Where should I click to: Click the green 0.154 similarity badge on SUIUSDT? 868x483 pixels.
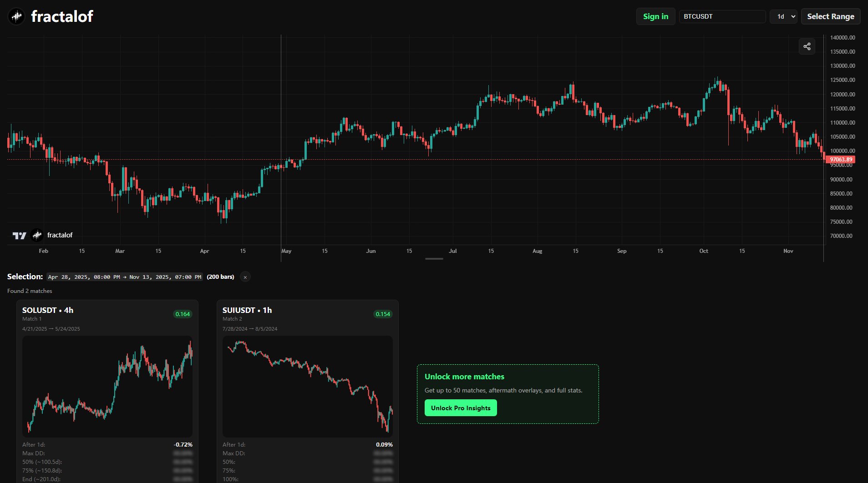coord(382,313)
